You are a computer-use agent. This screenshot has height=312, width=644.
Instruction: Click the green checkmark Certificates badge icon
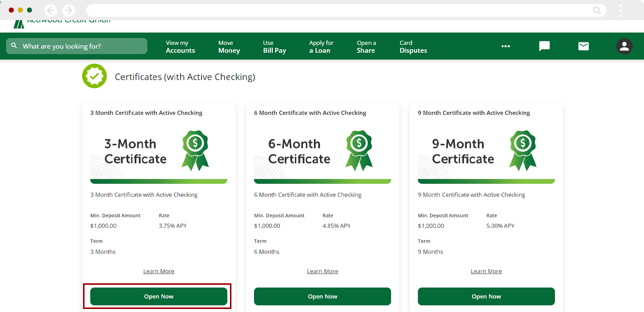[x=95, y=76]
